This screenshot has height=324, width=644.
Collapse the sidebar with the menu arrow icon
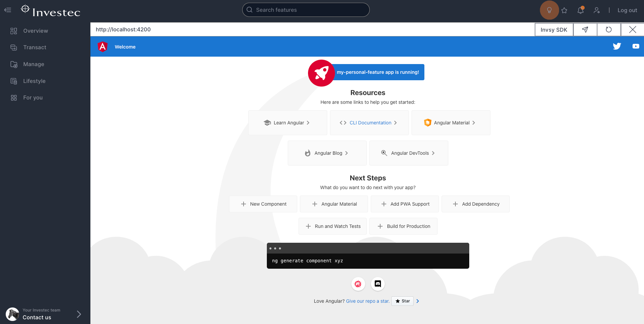[8, 10]
